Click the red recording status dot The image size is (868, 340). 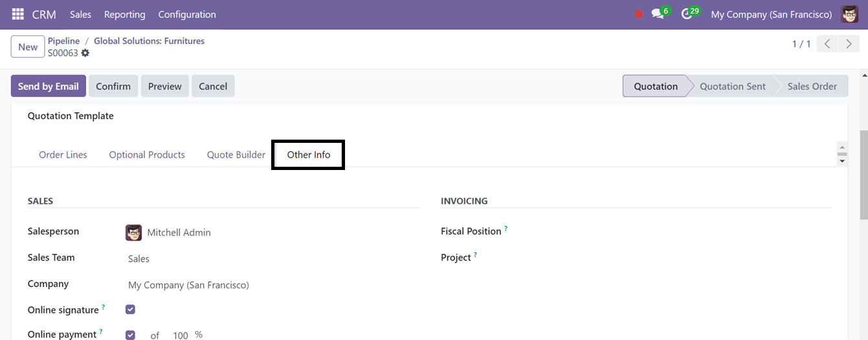click(639, 14)
